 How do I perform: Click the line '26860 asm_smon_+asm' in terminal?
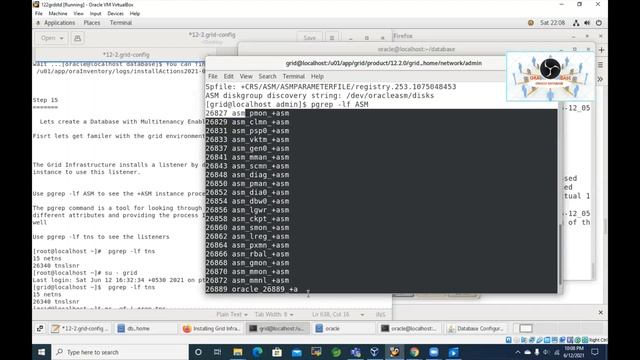(247, 228)
